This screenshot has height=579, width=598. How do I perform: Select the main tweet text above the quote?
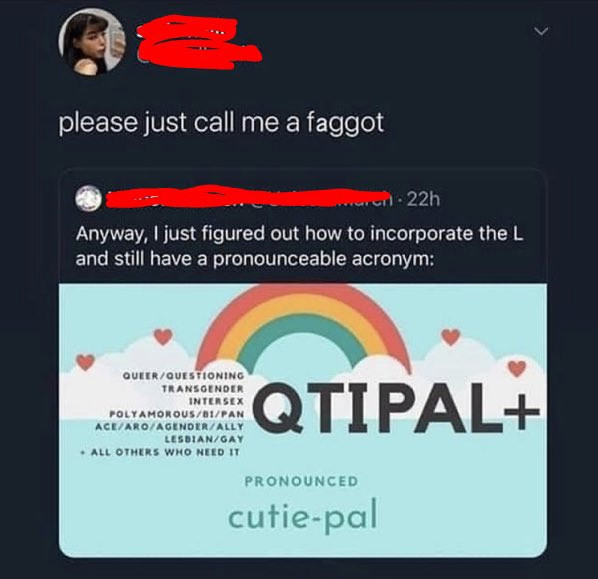tap(221, 124)
